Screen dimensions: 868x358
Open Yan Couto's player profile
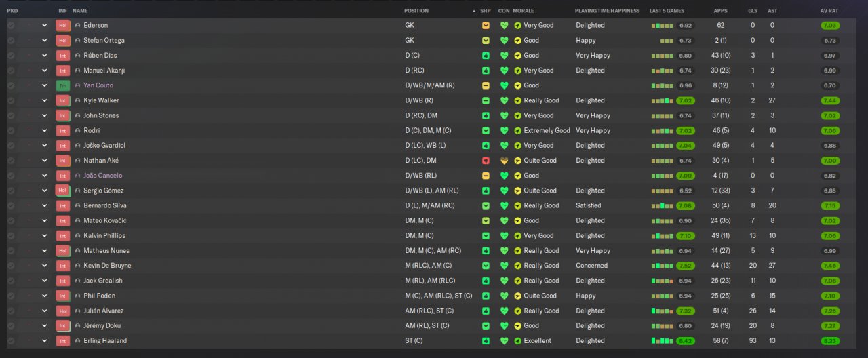98,85
